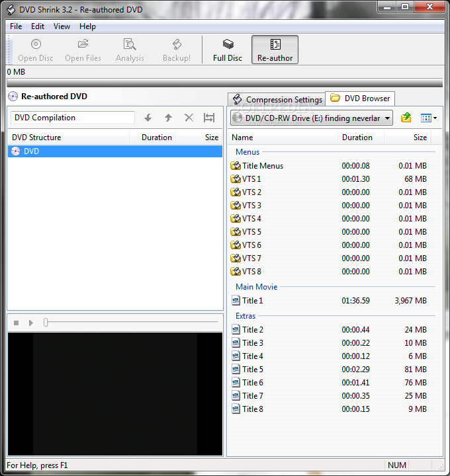Image resolution: width=450 pixels, height=476 pixels.
Task: Click the 00:02.29 duration of Title 5
Action: (x=355, y=370)
